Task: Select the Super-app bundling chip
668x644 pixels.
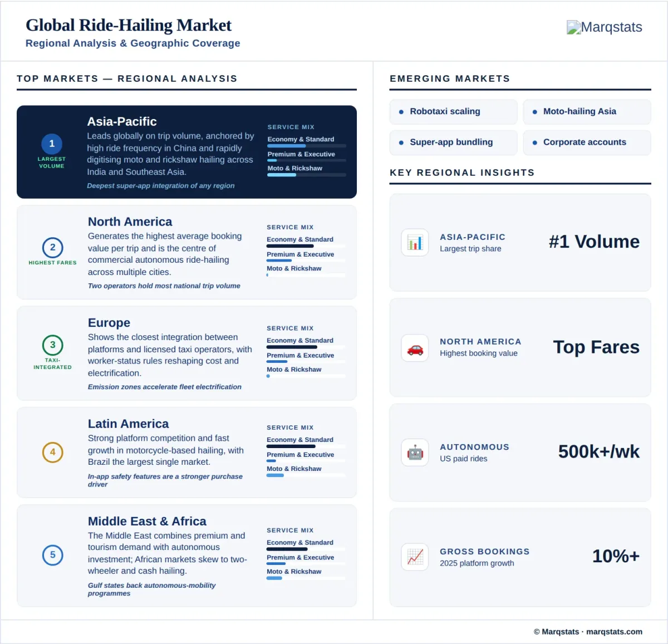Action: (454, 142)
